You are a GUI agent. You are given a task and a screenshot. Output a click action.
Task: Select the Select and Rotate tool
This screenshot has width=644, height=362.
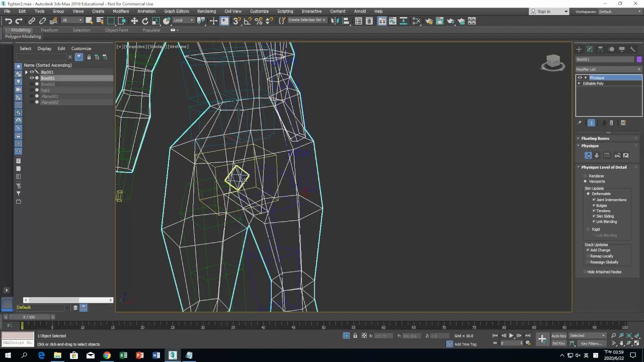pos(145,21)
